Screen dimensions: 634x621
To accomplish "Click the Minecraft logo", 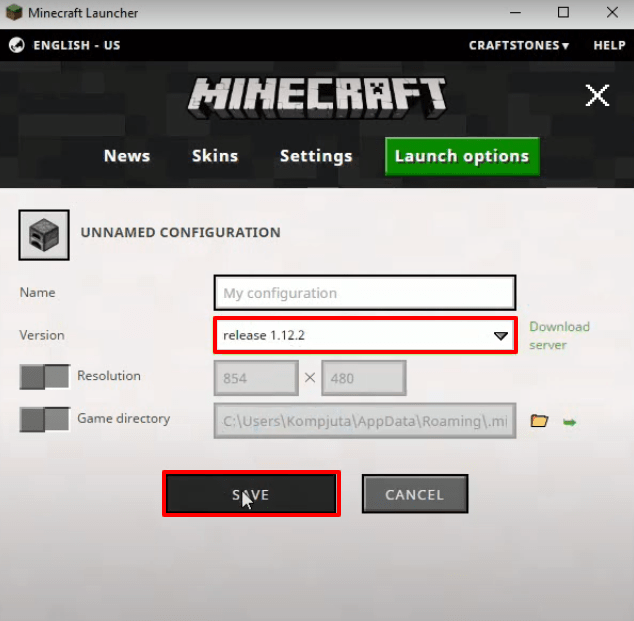I will coord(317,98).
